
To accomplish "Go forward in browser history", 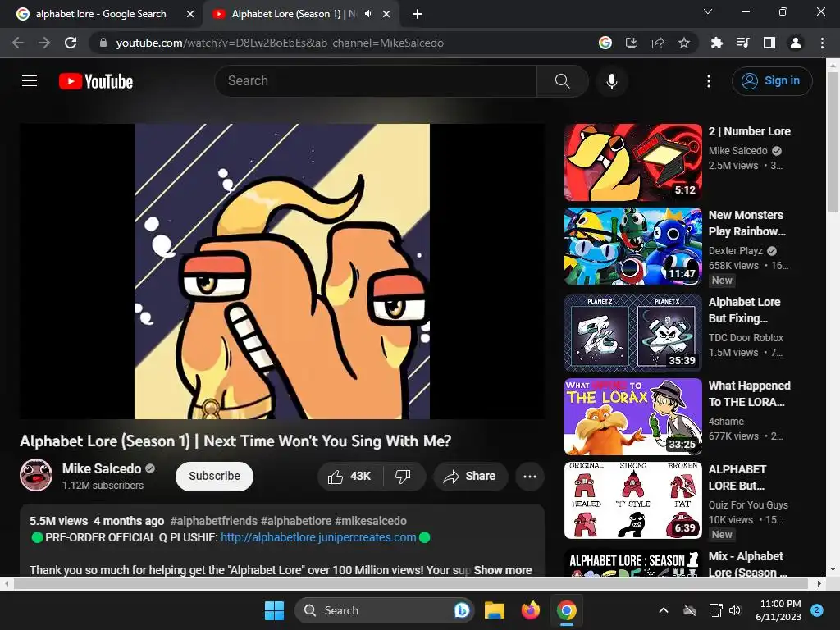I will [44, 43].
